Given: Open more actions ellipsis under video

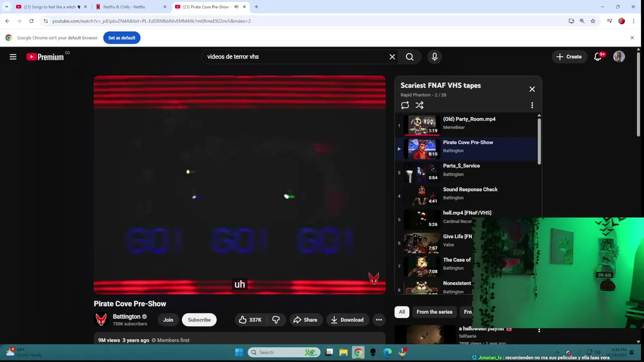Looking at the screenshot, I should point(379,320).
